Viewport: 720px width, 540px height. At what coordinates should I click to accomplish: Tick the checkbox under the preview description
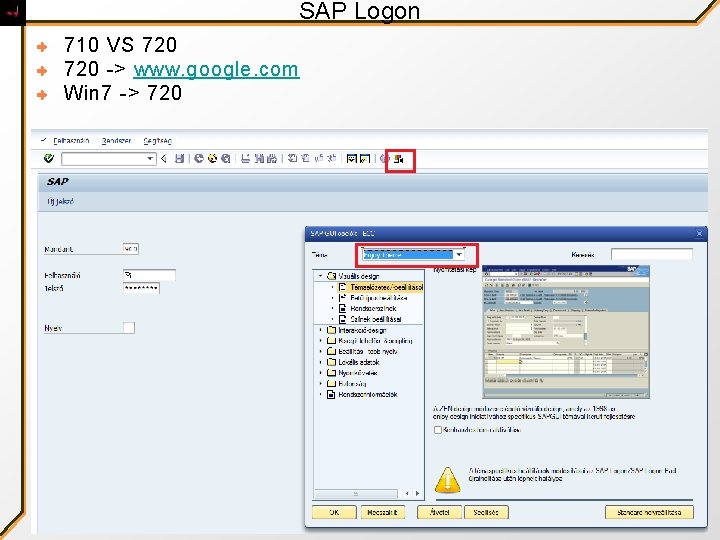[438, 430]
